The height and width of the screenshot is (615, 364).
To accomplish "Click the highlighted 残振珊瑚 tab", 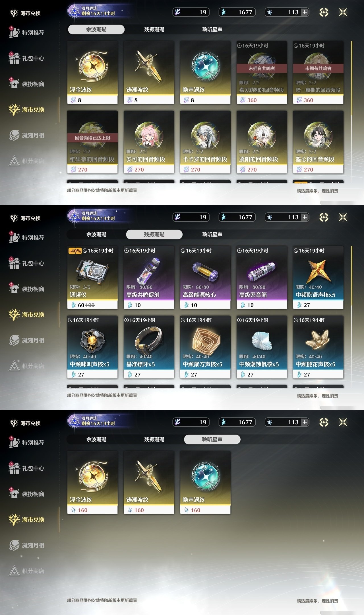I will pos(154,234).
